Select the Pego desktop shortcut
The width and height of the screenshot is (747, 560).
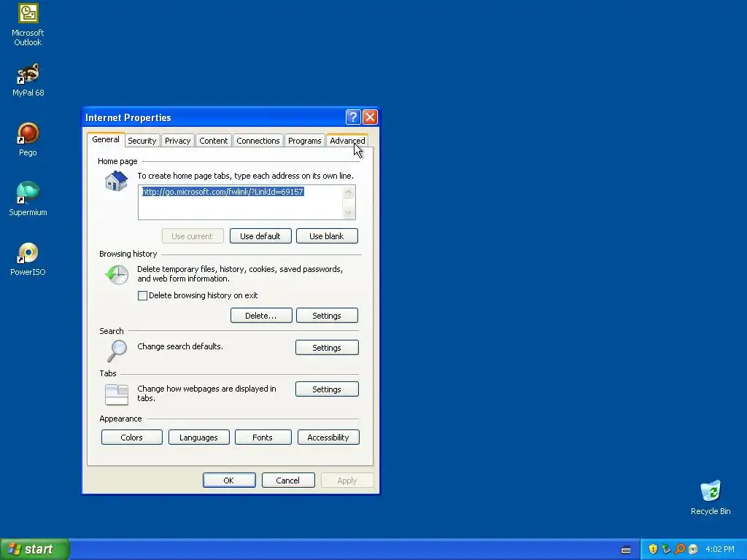click(x=28, y=139)
